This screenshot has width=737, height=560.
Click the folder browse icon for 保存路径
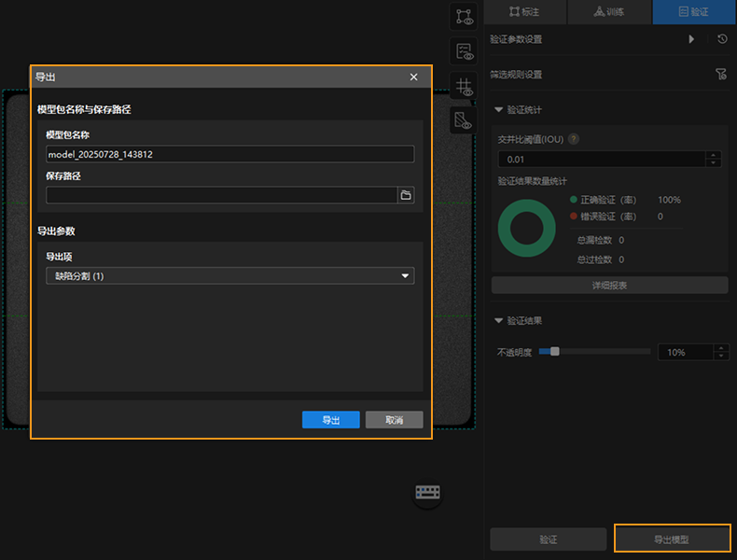click(406, 195)
